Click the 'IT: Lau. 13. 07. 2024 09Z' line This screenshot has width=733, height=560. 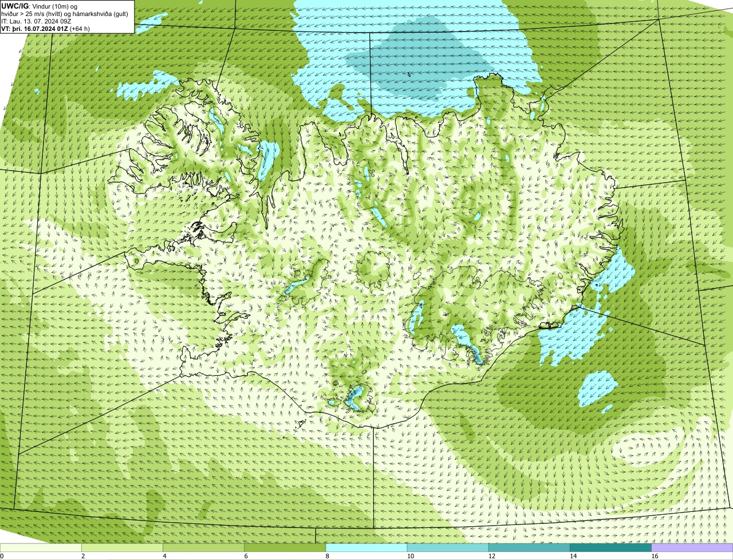click(37, 21)
